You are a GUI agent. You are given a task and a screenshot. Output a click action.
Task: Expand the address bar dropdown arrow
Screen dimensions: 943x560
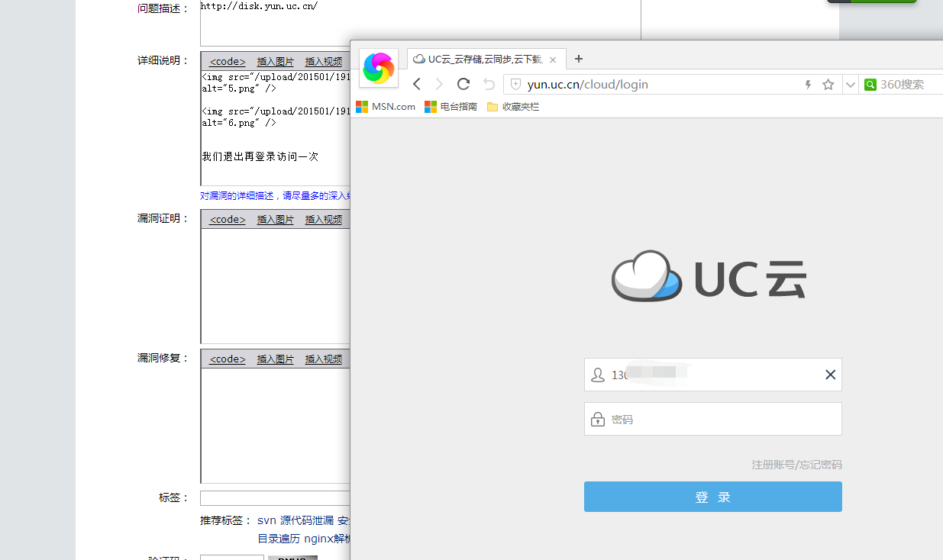point(851,85)
